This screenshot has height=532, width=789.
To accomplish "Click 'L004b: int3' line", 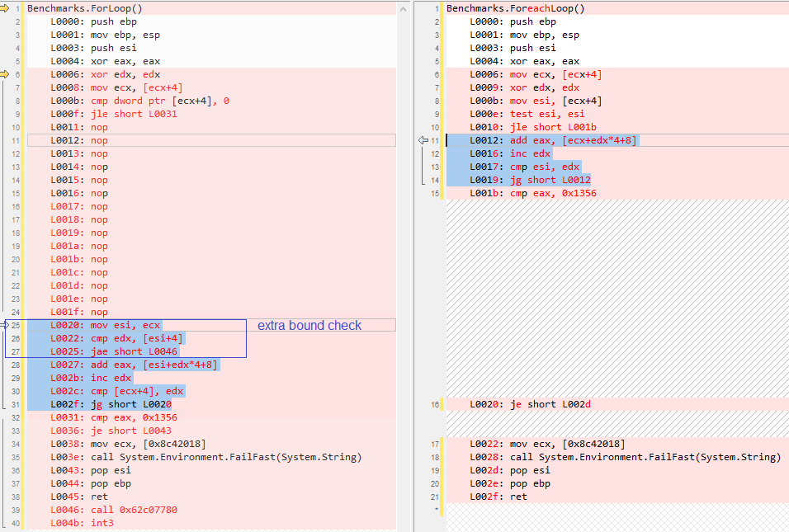I will (82, 523).
